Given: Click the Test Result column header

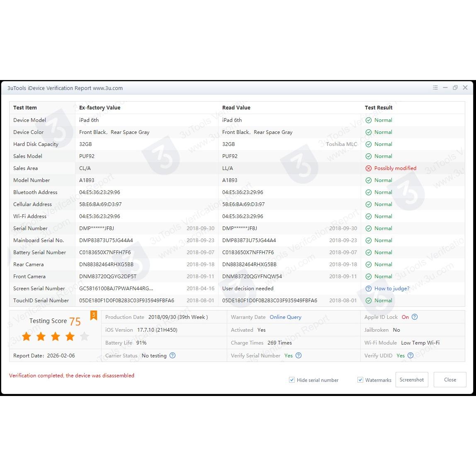Looking at the screenshot, I should tap(379, 107).
